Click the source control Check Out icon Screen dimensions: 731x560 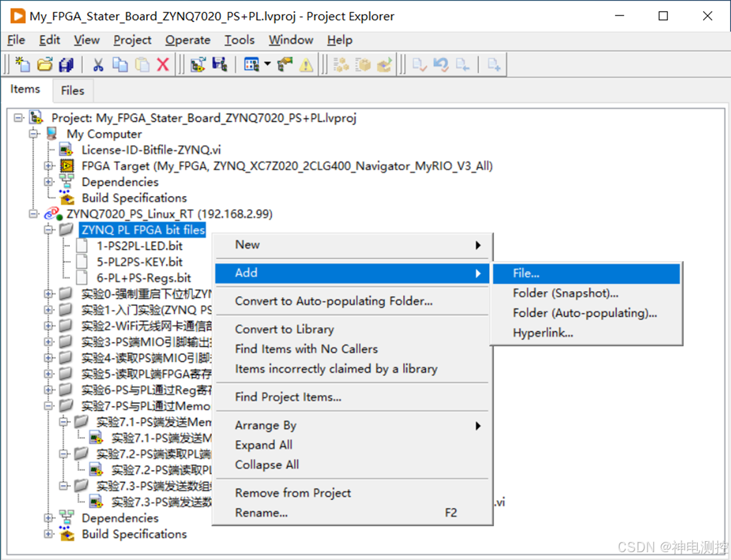click(x=463, y=64)
